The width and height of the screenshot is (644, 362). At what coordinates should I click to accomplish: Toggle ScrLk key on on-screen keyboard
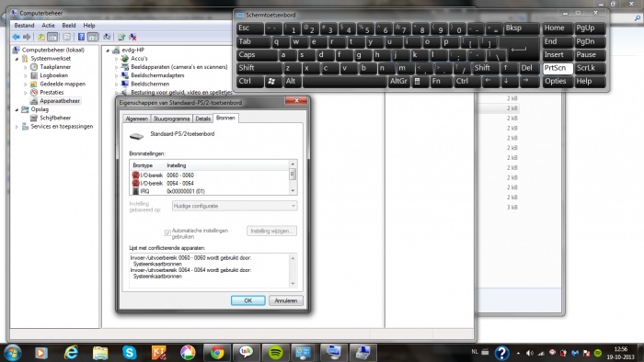click(590, 68)
